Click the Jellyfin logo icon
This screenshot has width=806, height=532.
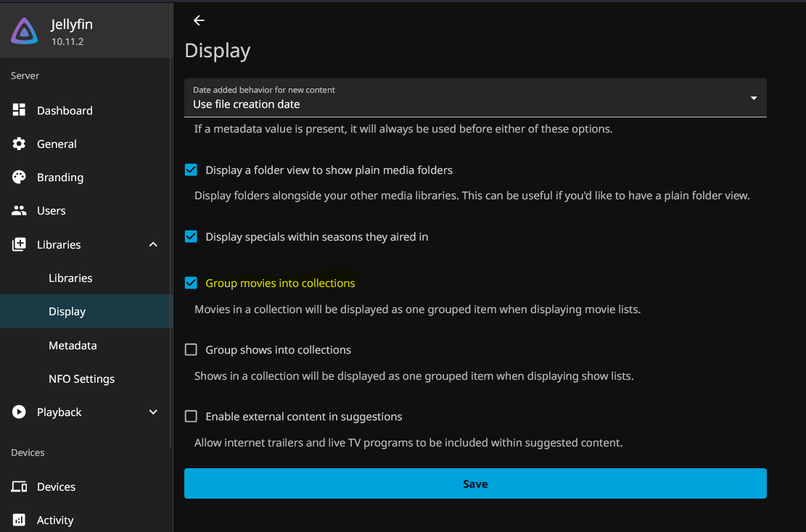(24, 31)
